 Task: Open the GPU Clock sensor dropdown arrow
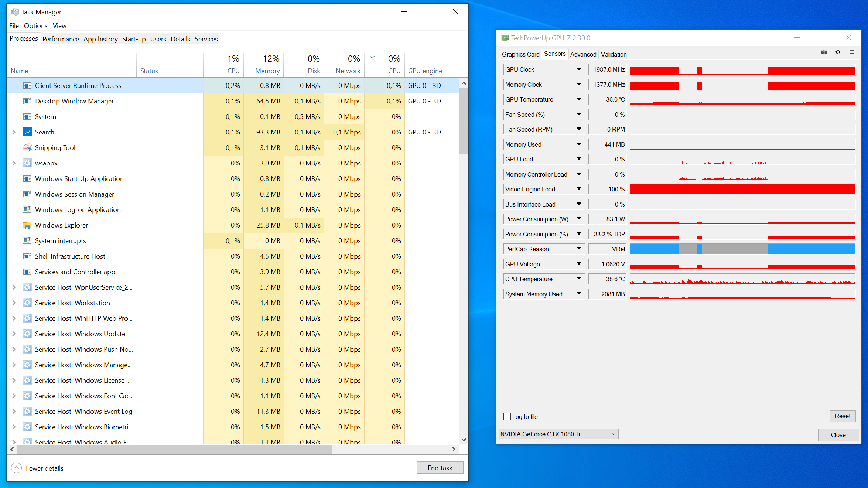(x=579, y=69)
